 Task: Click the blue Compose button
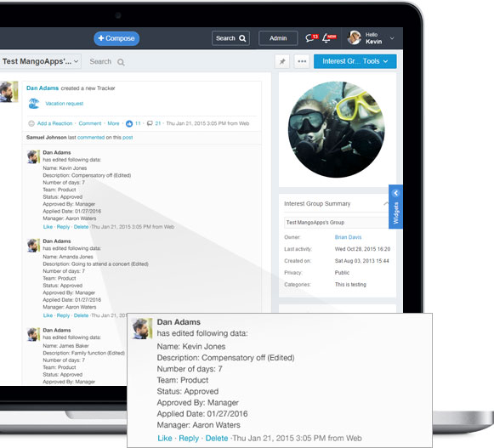[x=116, y=38]
